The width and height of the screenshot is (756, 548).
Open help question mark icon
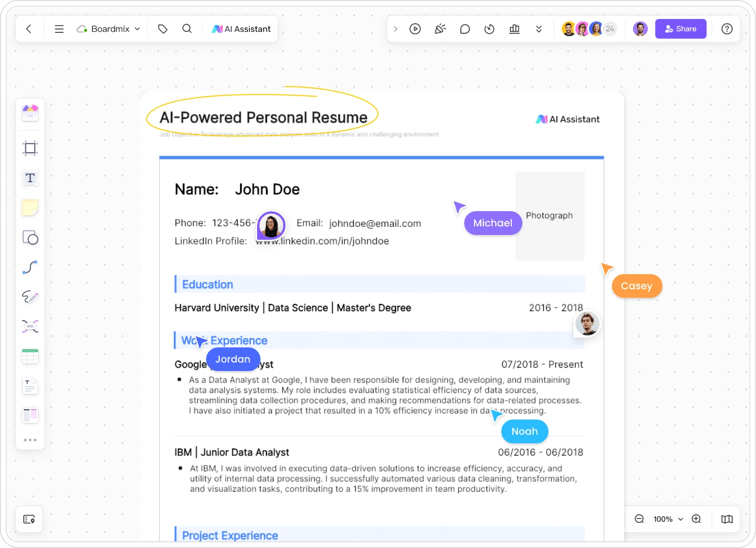[x=727, y=29]
